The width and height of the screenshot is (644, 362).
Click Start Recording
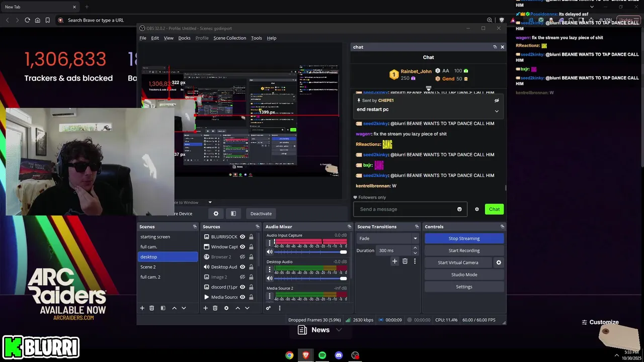(x=464, y=250)
